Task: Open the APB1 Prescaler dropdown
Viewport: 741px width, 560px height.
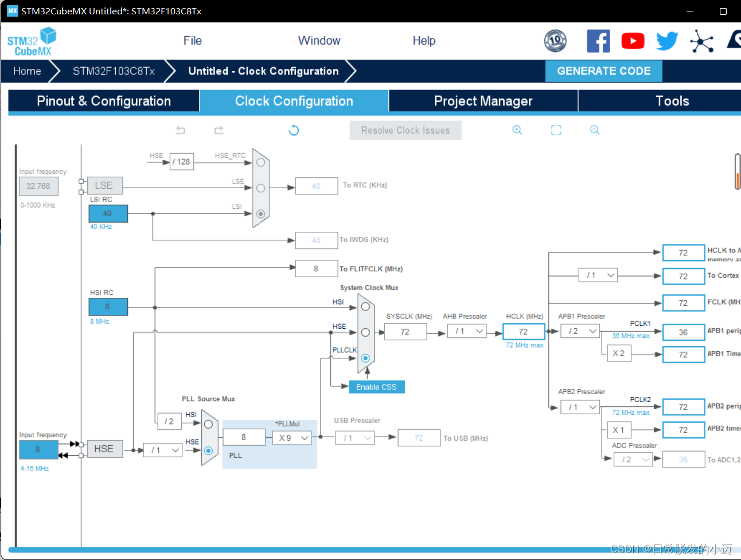Action: (580, 331)
